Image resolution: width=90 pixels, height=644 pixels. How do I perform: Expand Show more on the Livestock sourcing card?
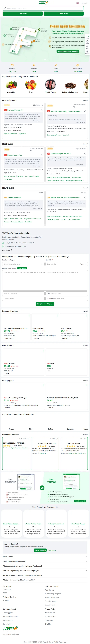[81, 122]
